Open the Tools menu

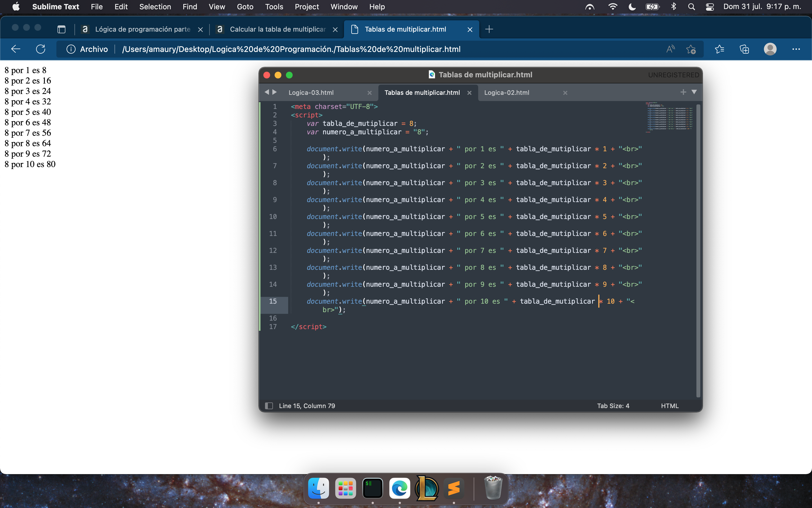tap(274, 7)
